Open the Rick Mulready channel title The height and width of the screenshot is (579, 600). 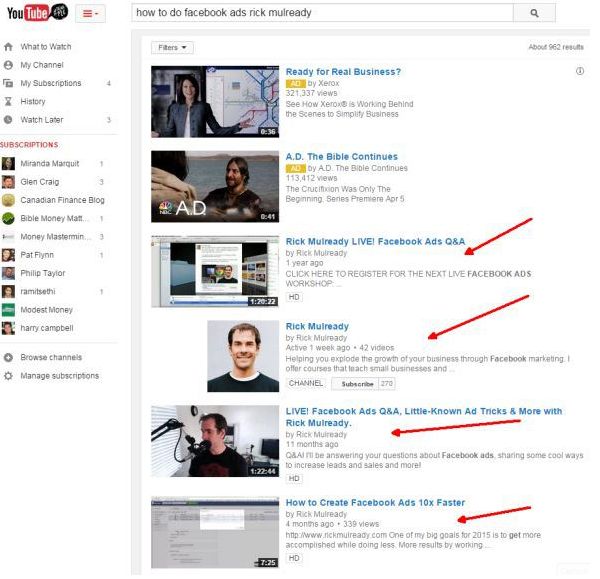click(317, 326)
